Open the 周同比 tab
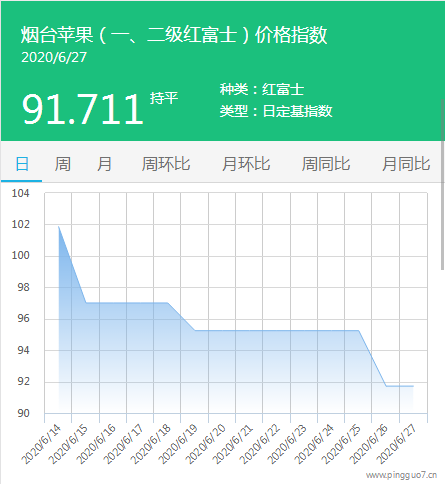The width and height of the screenshot is (445, 484). 326,164
